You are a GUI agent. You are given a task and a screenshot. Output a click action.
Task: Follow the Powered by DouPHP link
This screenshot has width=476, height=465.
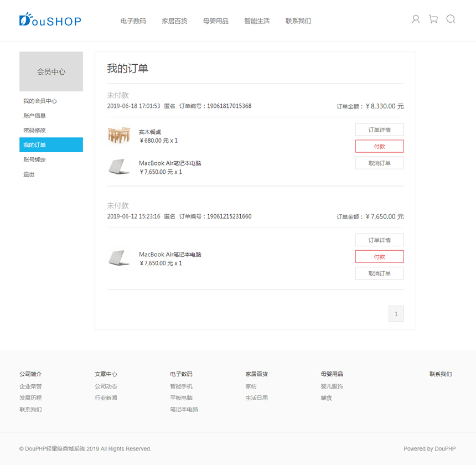430,448
